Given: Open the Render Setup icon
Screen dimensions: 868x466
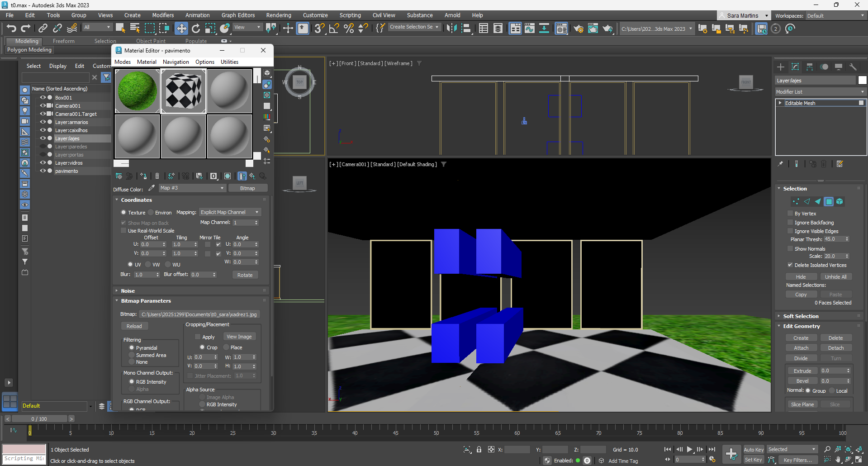Looking at the screenshot, I should click(579, 29).
